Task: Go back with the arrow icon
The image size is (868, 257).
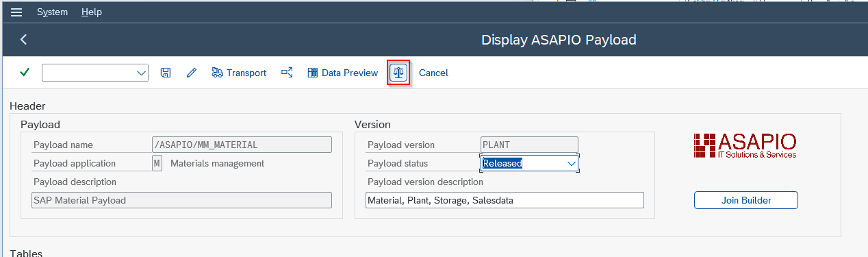Action: [23, 40]
